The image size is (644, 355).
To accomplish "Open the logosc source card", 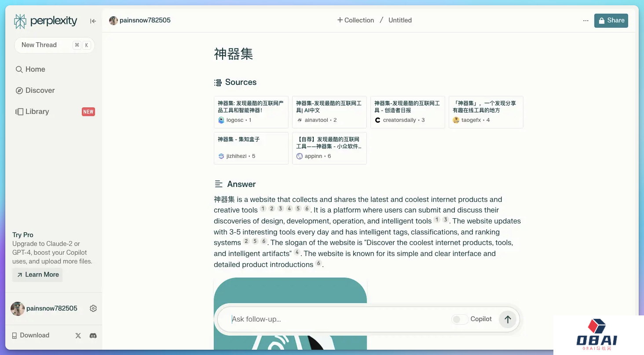I will 251,112.
